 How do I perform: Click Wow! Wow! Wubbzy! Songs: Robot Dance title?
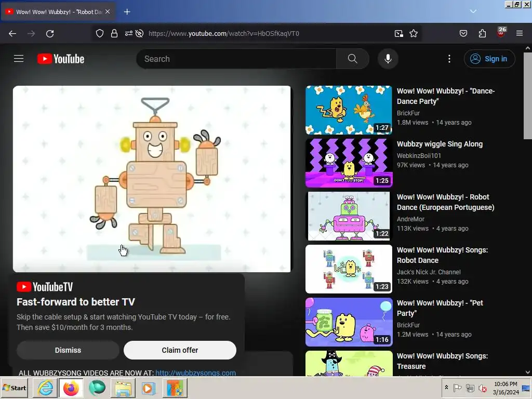443,255
